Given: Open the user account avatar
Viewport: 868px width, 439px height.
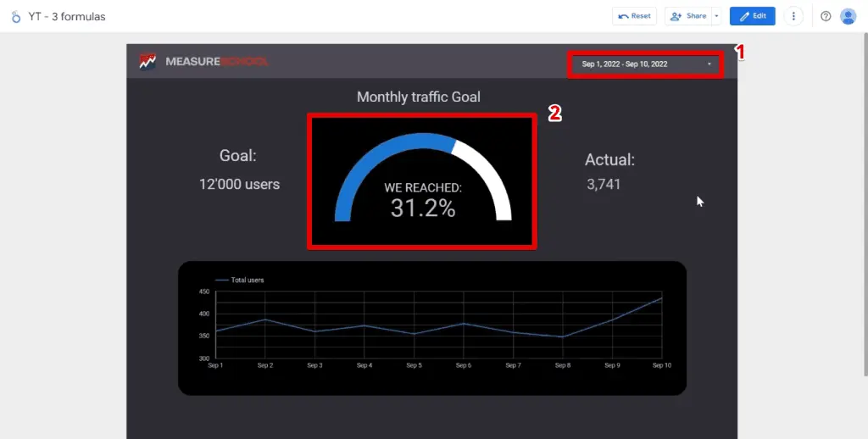Looking at the screenshot, I should pos(848,16).
